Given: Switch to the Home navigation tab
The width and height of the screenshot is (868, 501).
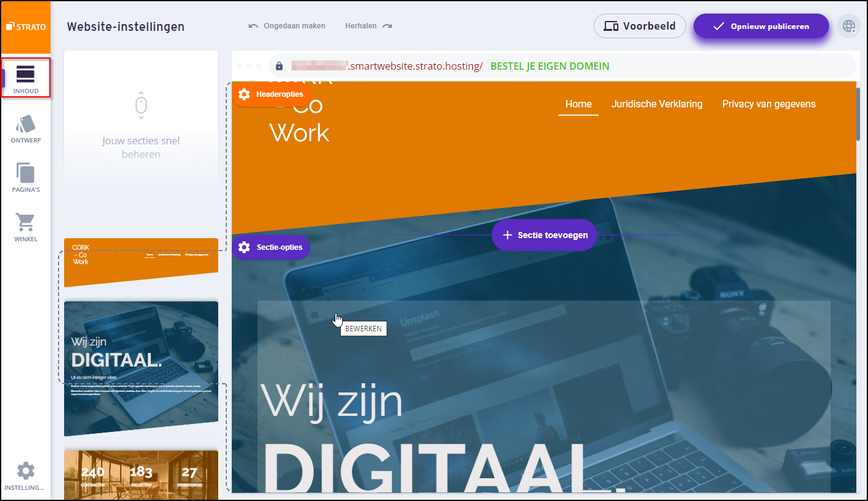Looking at the screenshot, I should pyautogui.click(x=578, y=104).
